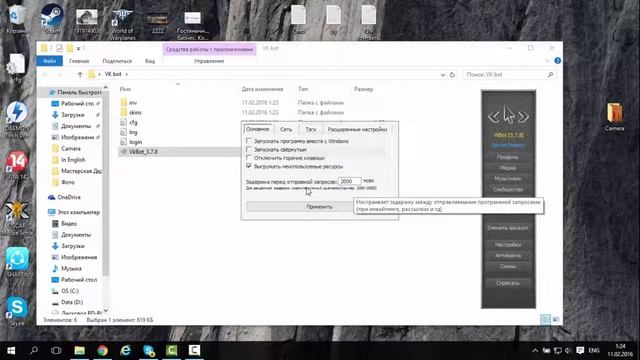
Task: Open the Поделиться ribbon tab
Action: point(117,61)
